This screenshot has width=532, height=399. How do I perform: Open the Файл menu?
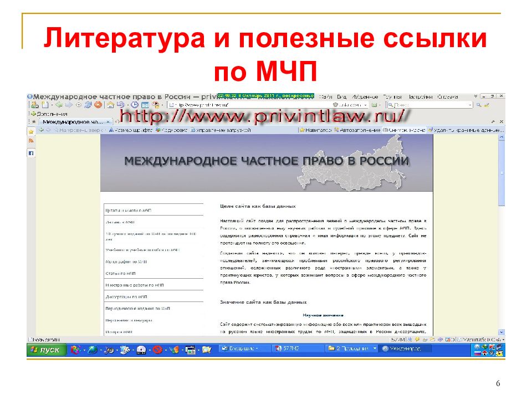[x=325, y=96]
